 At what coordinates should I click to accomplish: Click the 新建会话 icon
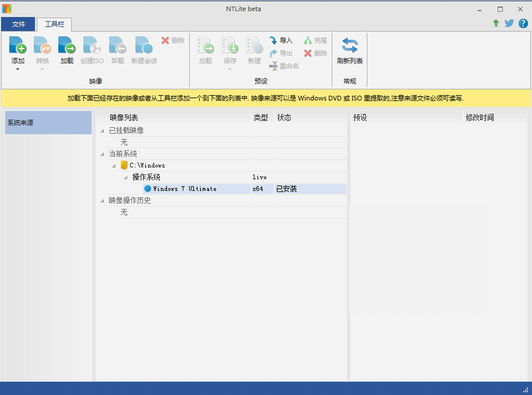(144, 45)
